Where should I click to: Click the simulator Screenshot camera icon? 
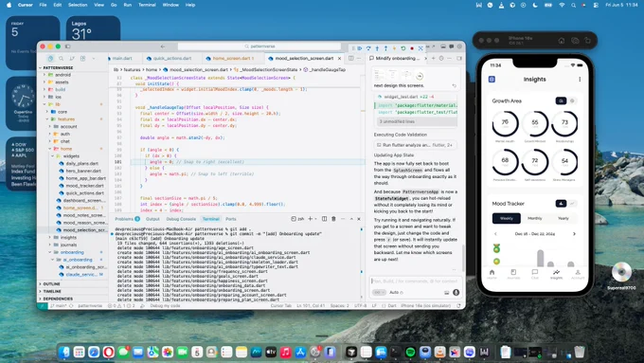coord(575,41)
